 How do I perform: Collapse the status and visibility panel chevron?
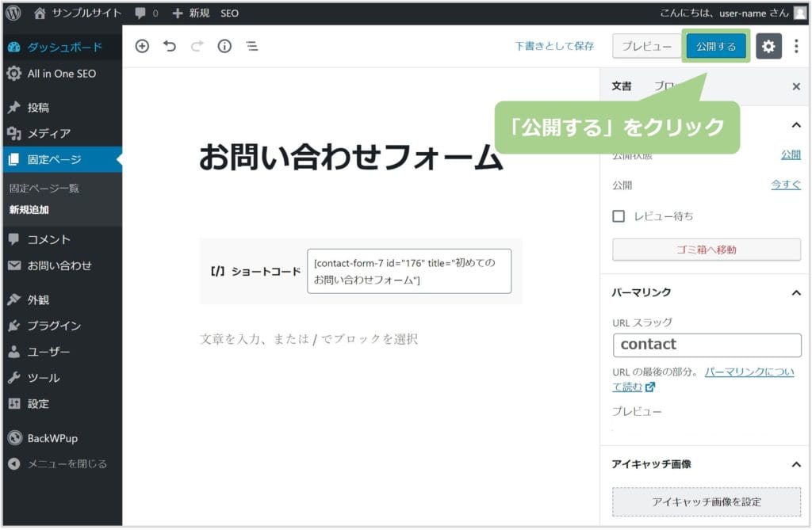pyautogui.click(x=796, y=125)
